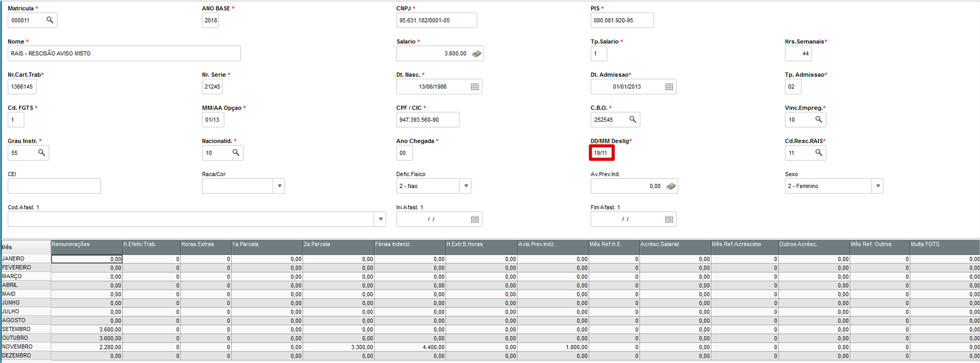Click the Nome field
This screenshot has width=980, height=363.
click(124, 54)
